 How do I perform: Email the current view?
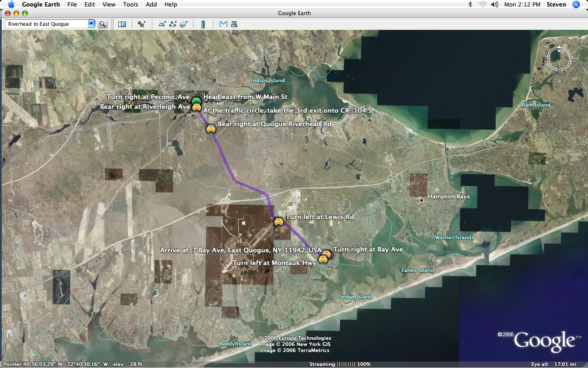(223, 24)
